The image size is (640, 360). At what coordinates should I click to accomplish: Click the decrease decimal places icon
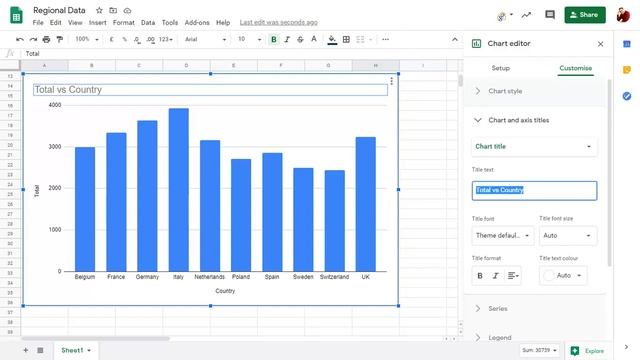(x=137, y=40)
